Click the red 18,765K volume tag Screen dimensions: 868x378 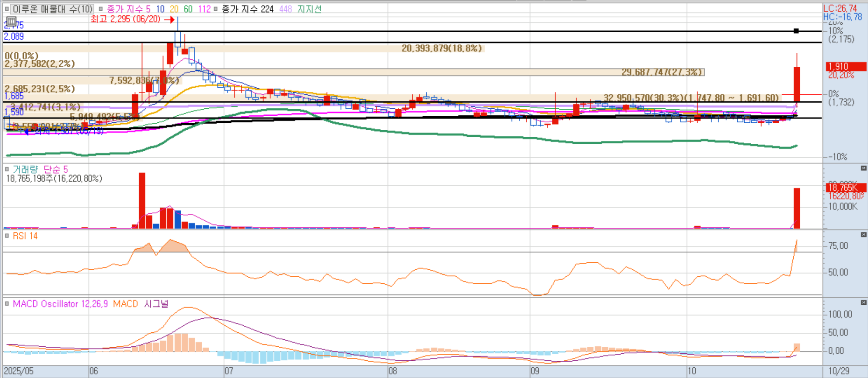846,188
